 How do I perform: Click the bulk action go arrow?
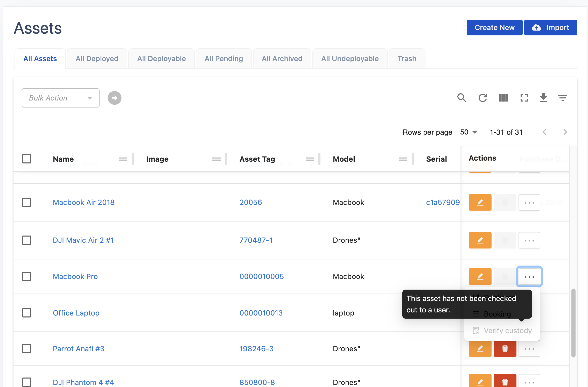pyautogui.click(x=114, y=98)
